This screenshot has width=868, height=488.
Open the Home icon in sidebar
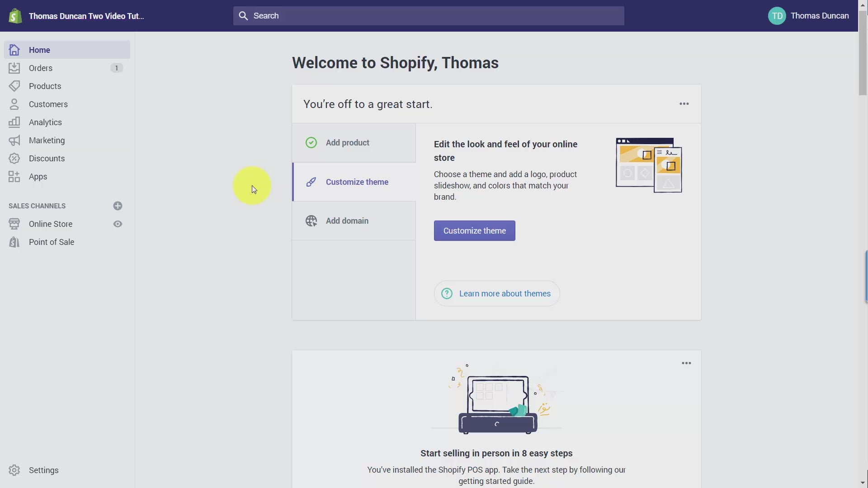click(x=14, y=50)
